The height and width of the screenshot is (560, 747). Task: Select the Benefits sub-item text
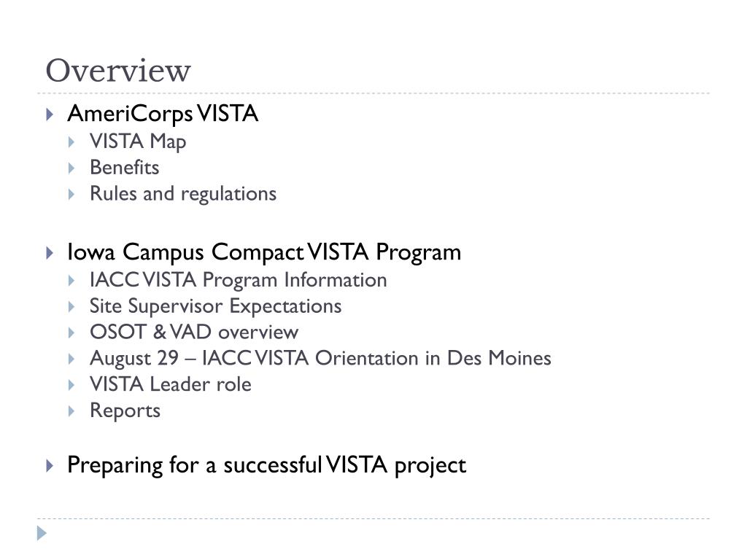pos(125,168)
